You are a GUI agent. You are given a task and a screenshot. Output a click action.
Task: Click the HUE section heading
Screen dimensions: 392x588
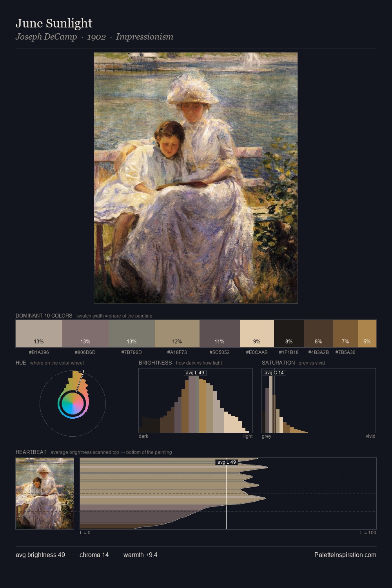tap(21, 363)
